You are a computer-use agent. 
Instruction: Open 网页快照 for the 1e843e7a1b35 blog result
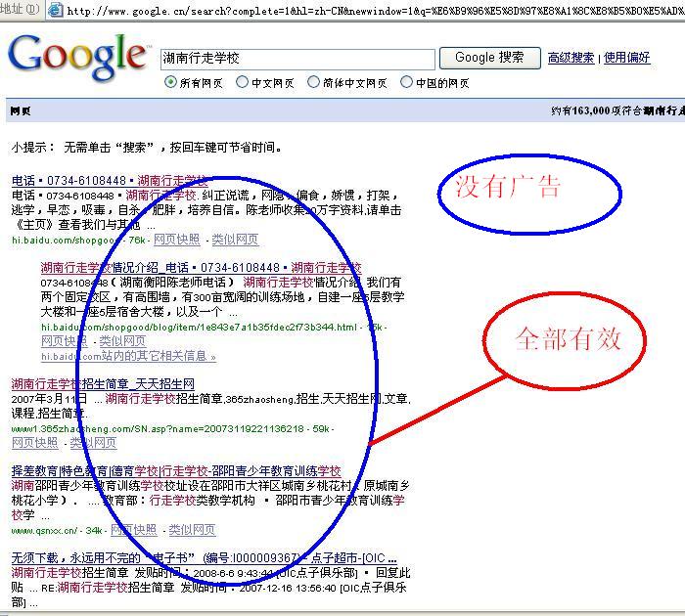(65, 341)
